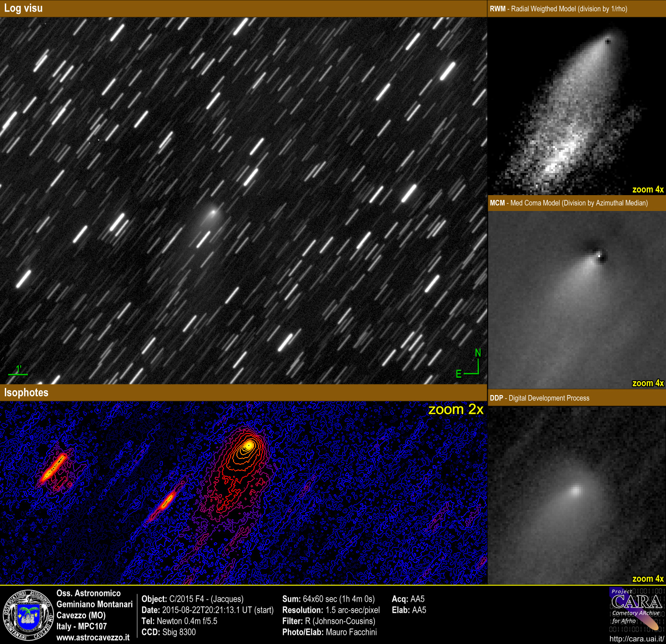Select the Isophotes panel header
666x644 pixels.
pyautogui.click(x=26, y=393)
